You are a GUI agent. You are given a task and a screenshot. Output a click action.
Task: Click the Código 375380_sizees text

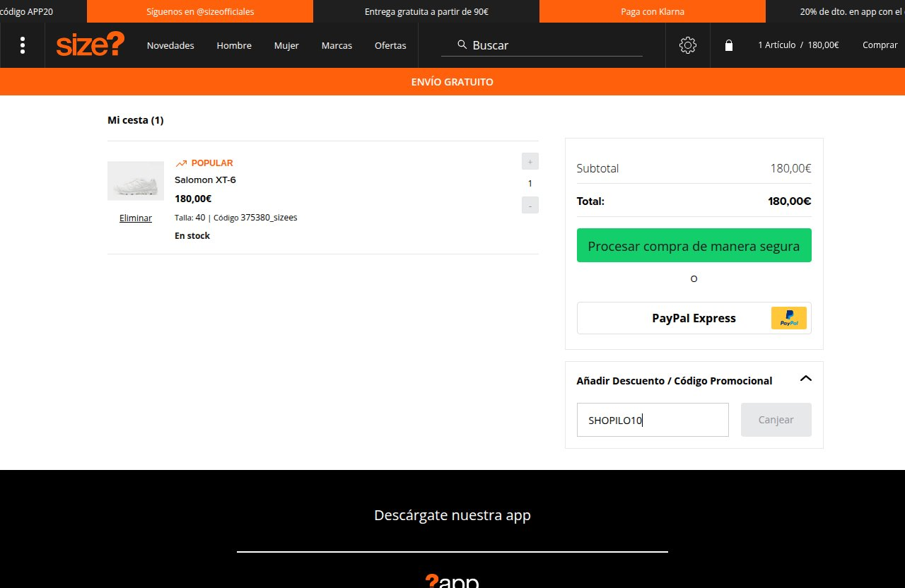255,218
